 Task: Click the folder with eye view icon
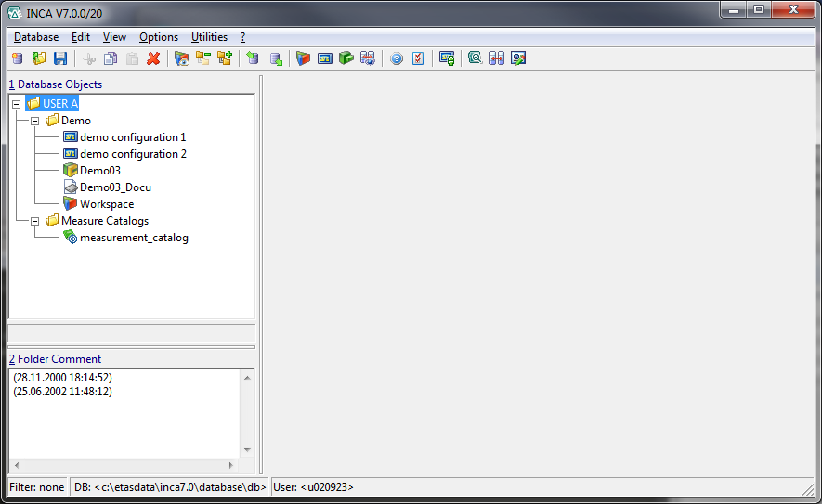coord(182,58)
